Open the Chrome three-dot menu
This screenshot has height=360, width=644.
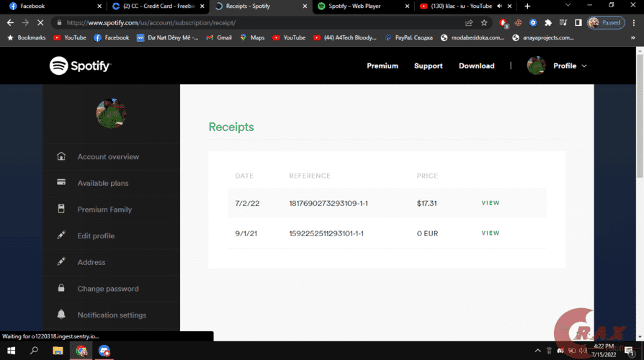click(x=634, y=22)
